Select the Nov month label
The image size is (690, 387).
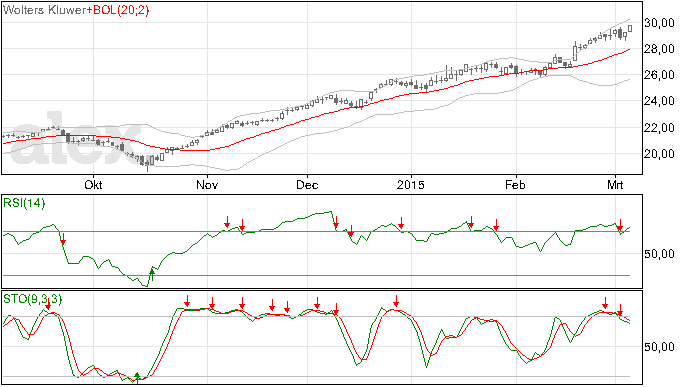[207, 184]
